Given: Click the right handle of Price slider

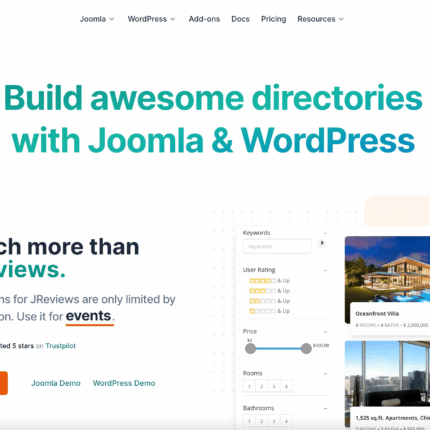Looking at the screenshot, I should (x=306, y=349).
